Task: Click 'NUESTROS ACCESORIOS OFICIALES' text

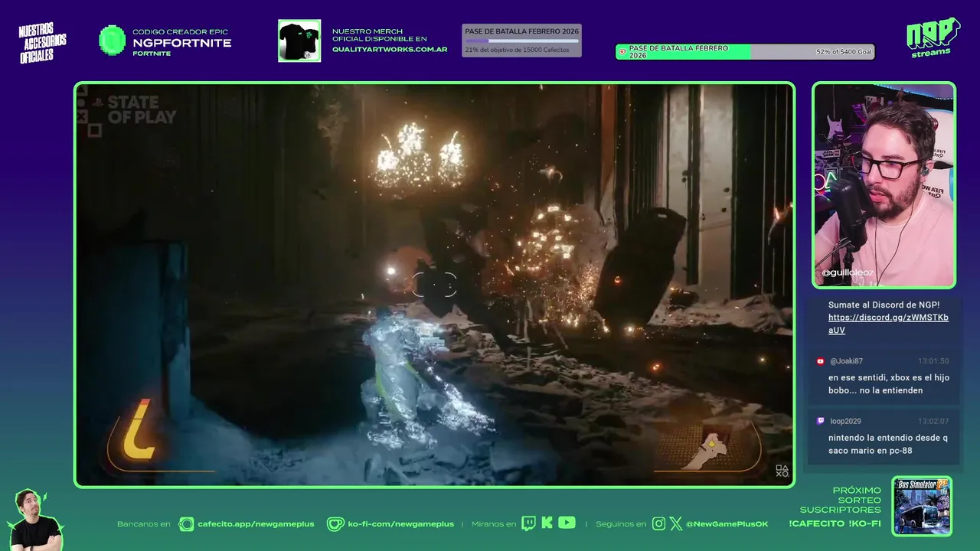Action: [x=42, y=43]
